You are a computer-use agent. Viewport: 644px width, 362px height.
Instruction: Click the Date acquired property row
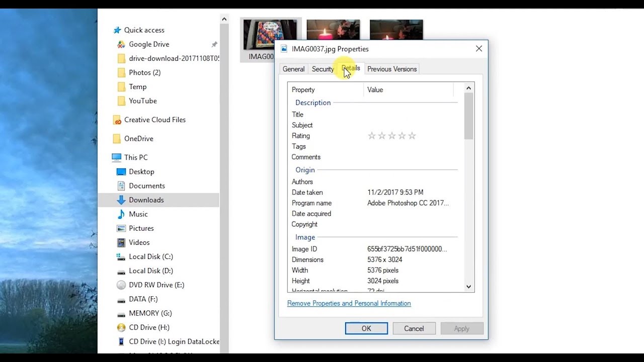click(x=375, y=214)
